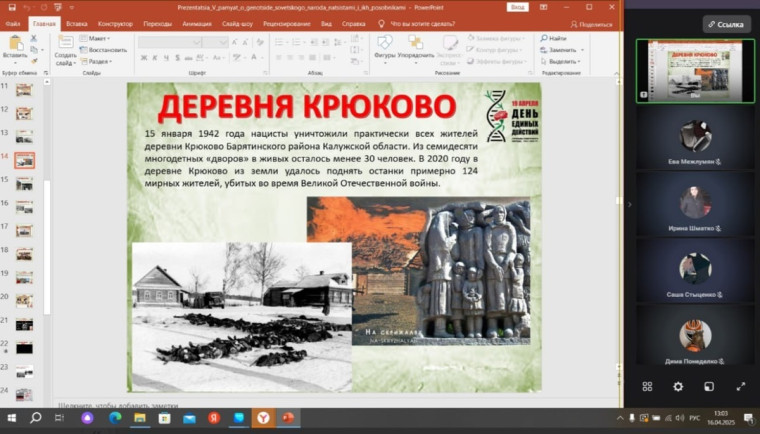The image size is (760, 434).
Task: Click the numbered list icon
Action: [x=298, y=43]
